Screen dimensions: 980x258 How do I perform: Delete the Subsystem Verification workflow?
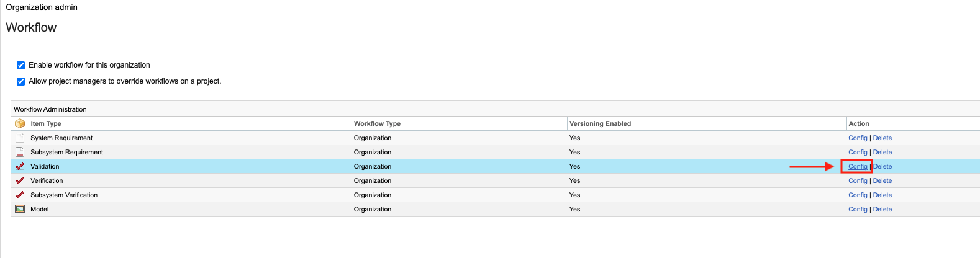click(882, 195)
